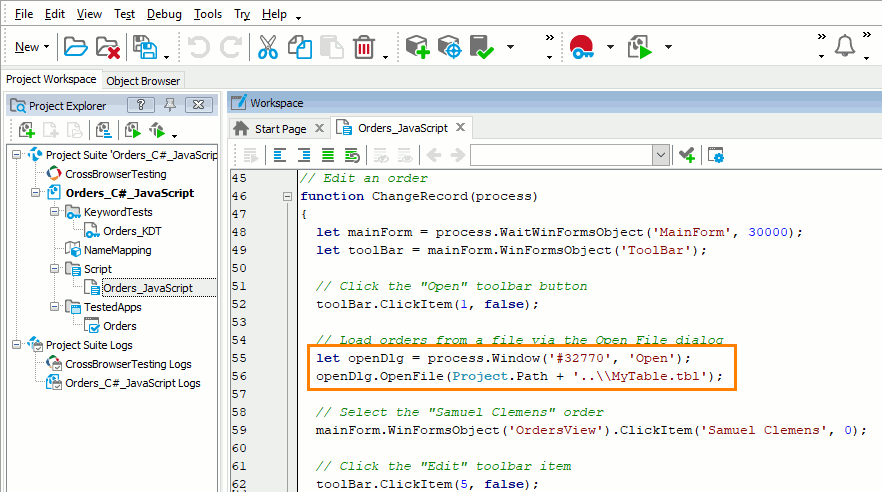Select the Orders_C#_JavaScript project
882x492 pixels.
coord(129,193)
